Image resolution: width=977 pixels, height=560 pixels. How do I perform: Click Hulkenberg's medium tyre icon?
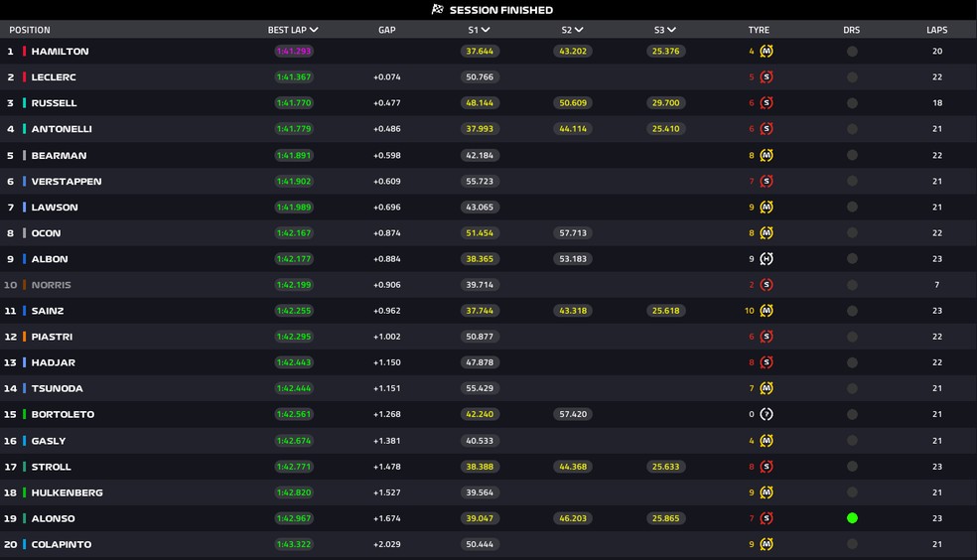click(767, 492)
